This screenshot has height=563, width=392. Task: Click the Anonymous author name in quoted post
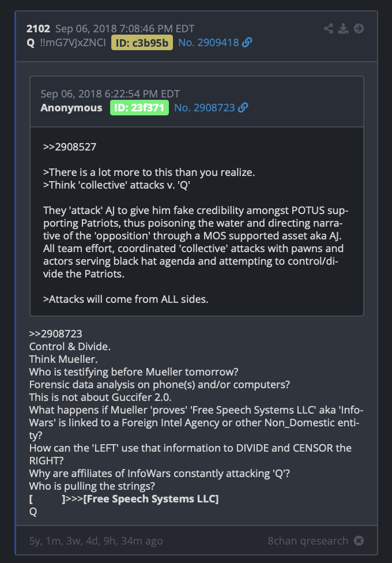point(71,108)
